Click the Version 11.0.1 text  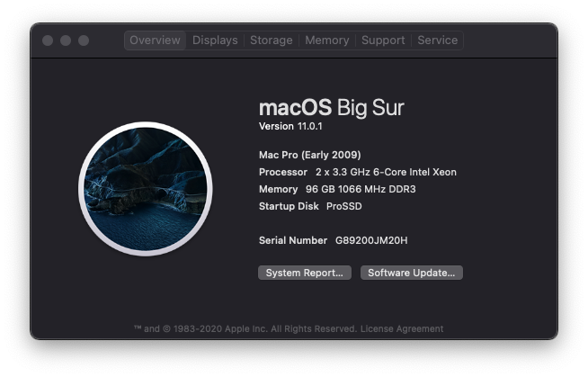click(290, 127)
